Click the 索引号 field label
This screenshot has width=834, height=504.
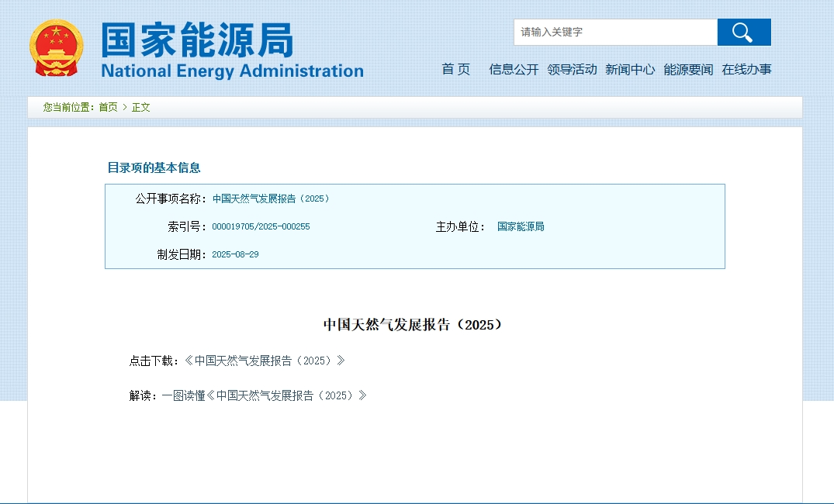pos(187,227)
